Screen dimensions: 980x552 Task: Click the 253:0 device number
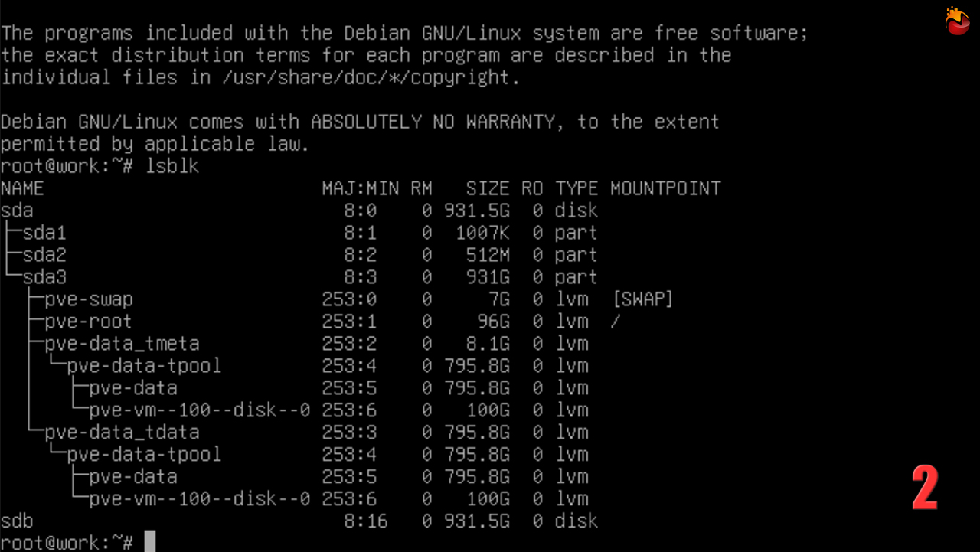pyautogui.click(x=349, y=299)
